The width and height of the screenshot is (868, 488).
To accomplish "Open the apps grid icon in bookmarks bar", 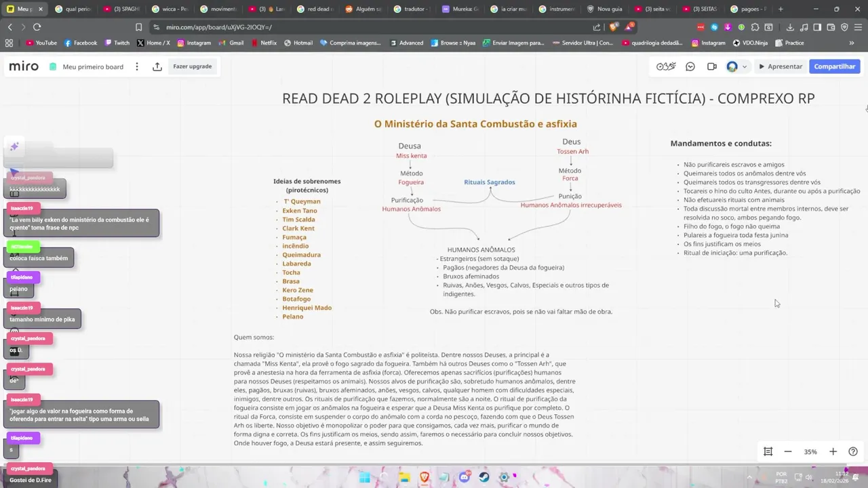I will [9, 43].
